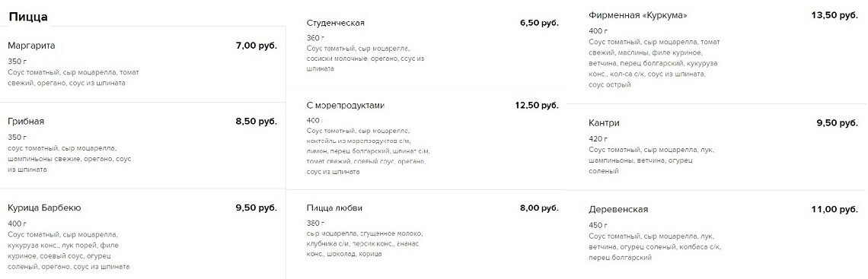Click the 8,00 руб. price for Пицца любви
Screen dimensions: 868x279
[539, 208]
